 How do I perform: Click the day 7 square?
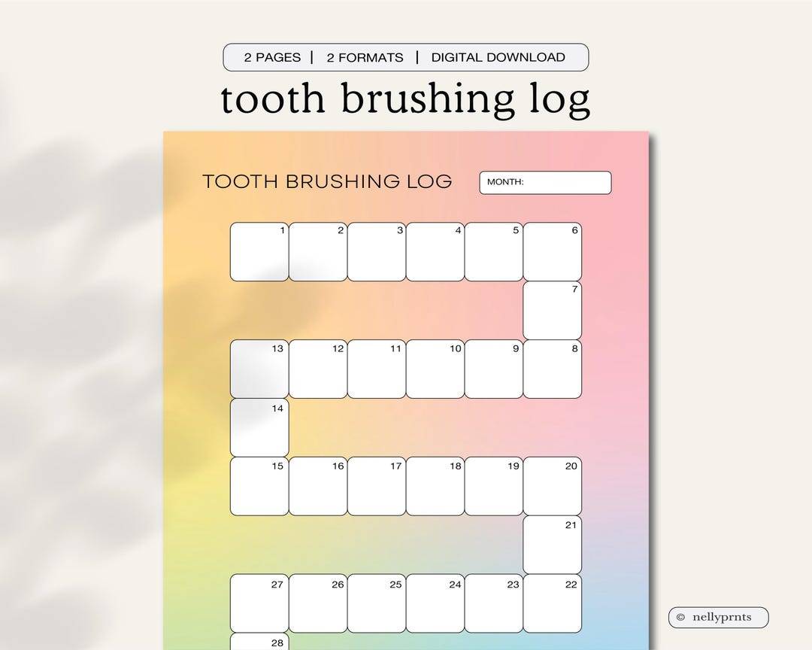(553, 310)
